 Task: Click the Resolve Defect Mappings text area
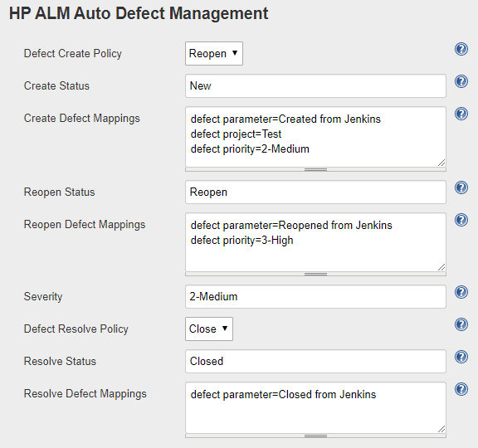pos(315,408)
